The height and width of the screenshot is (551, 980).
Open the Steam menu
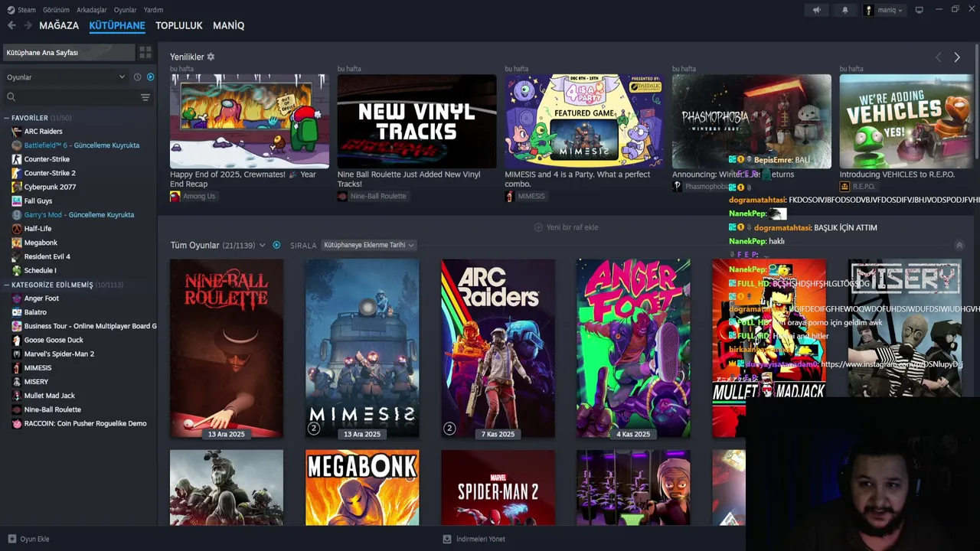click(x=21, y=10)
